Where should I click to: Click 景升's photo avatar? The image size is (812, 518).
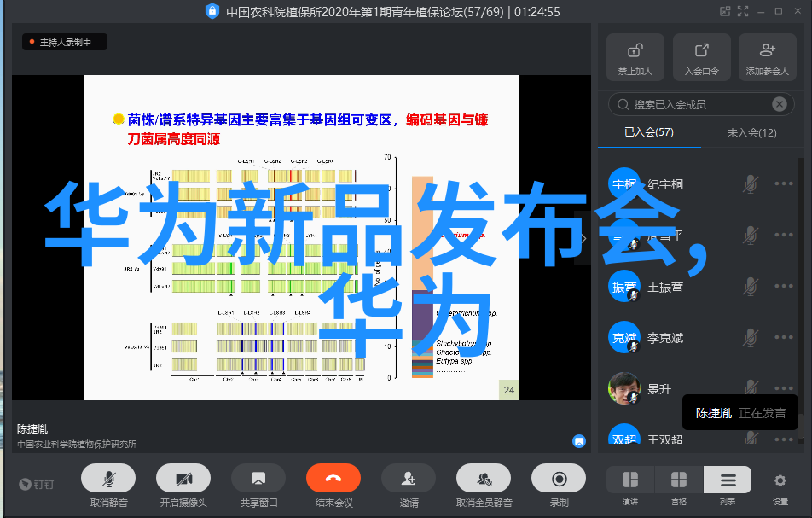624,388
